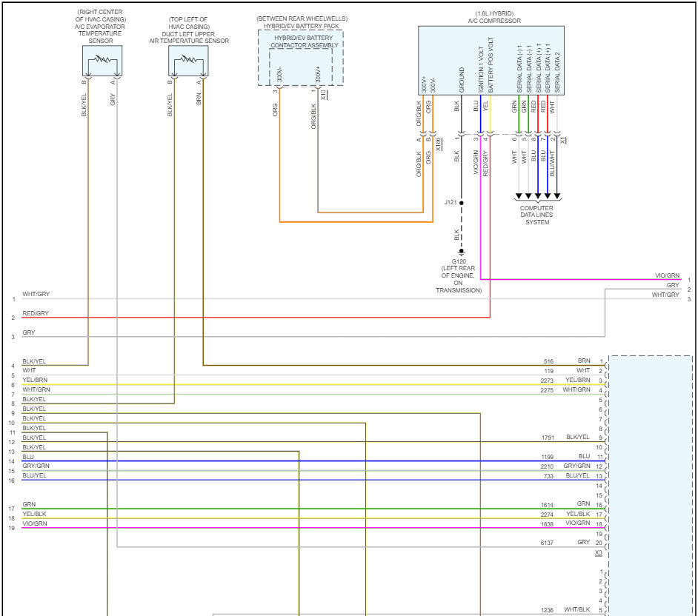Select the 'A/C COMPRESSOR' title text
Viewport: 698px width, 616px height.
(494, 21)
